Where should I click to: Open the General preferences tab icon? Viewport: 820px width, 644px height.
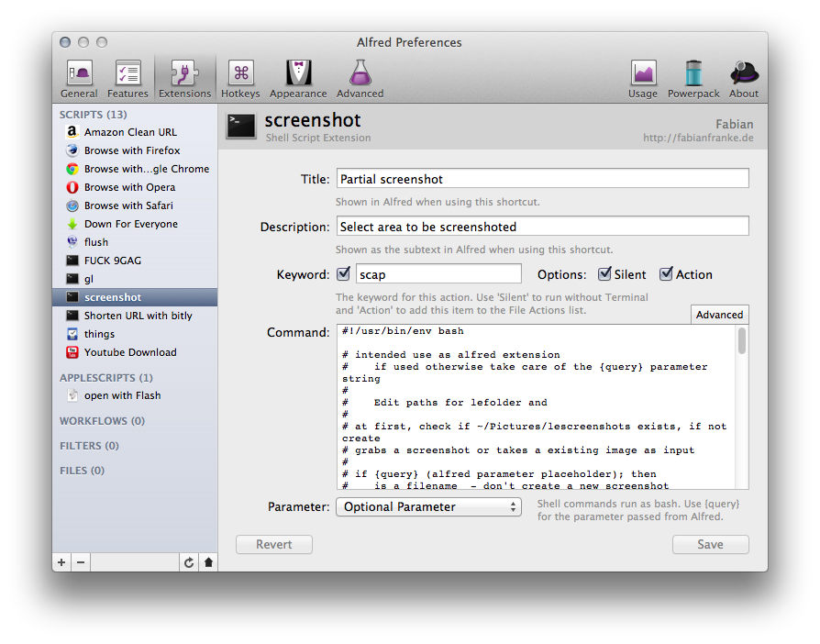[79, 72]
